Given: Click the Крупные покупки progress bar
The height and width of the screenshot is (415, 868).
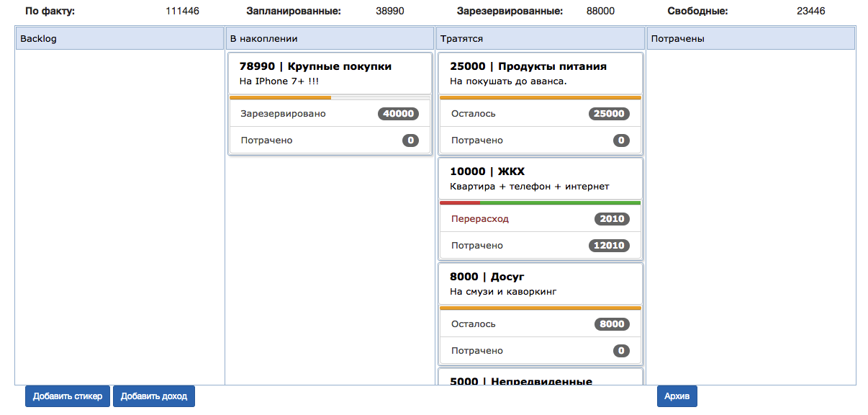Looking at the screenshot, I should click(x=330, y=97).
